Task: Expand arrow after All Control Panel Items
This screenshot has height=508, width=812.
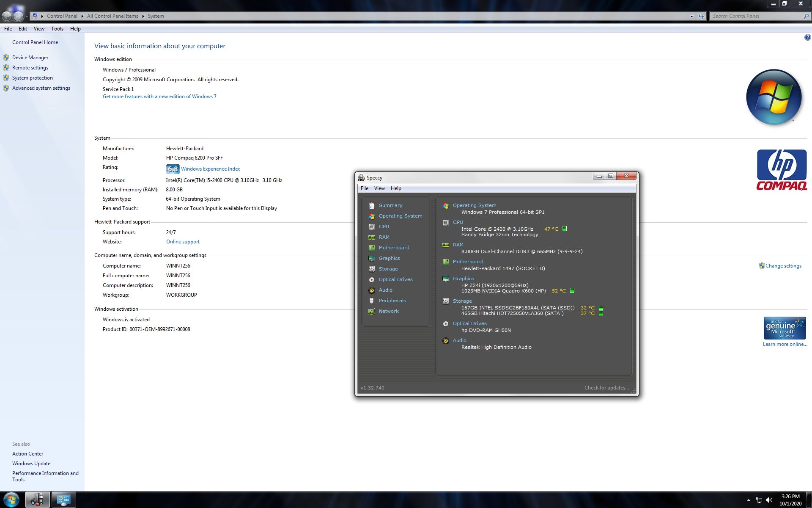Action: (x=143, y=16)
